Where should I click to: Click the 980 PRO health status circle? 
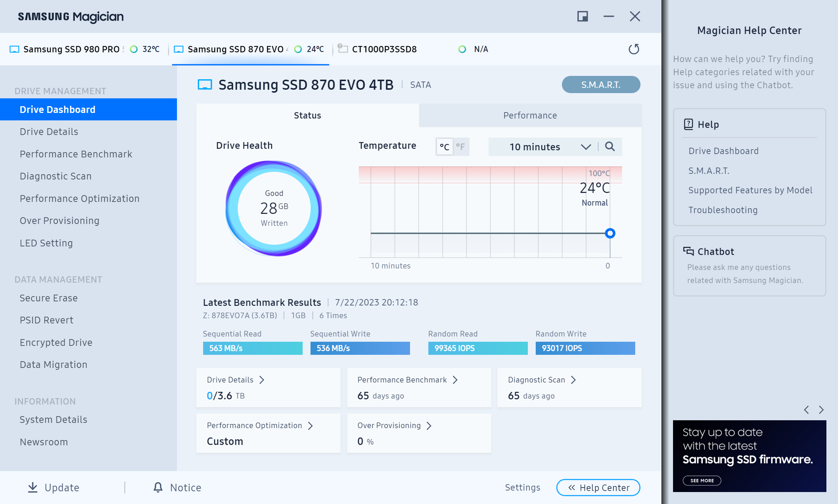point(134,49)
